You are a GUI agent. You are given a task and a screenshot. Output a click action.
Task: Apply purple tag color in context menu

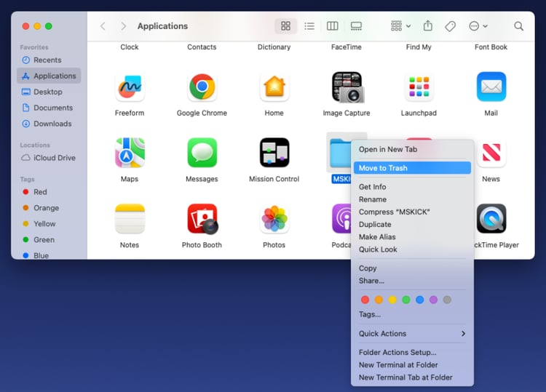[434, 300]
